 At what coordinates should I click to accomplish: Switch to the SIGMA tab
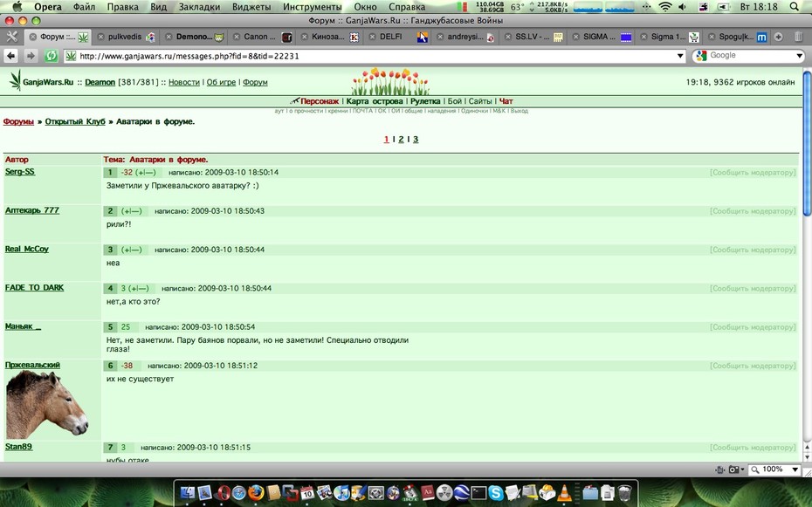[x=600, y=37]
